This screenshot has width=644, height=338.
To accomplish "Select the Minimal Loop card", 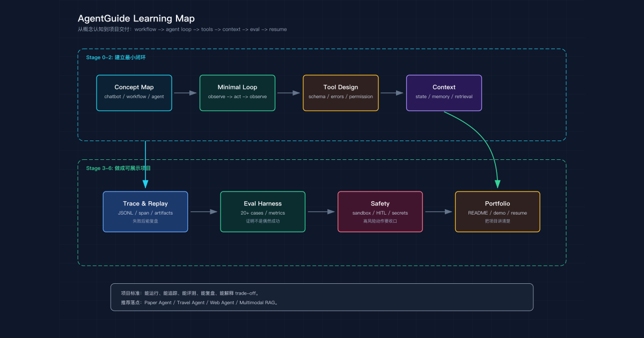I will click(237, 93).
